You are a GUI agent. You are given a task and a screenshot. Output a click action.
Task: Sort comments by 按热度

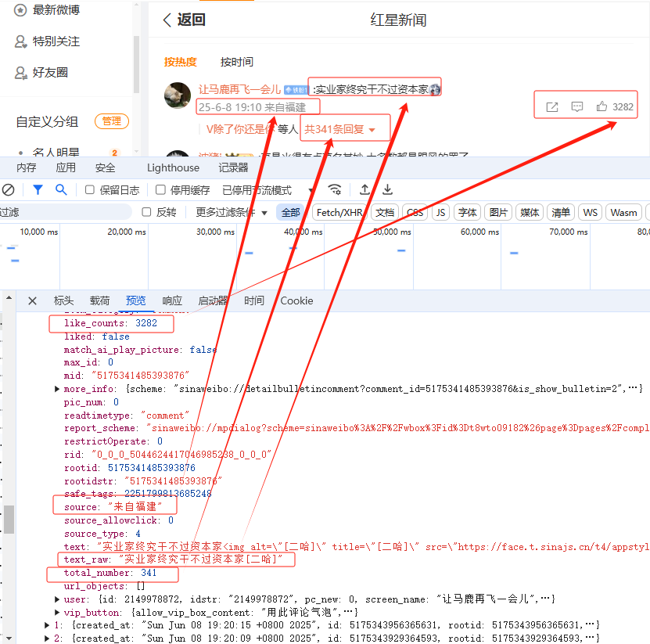181,62
